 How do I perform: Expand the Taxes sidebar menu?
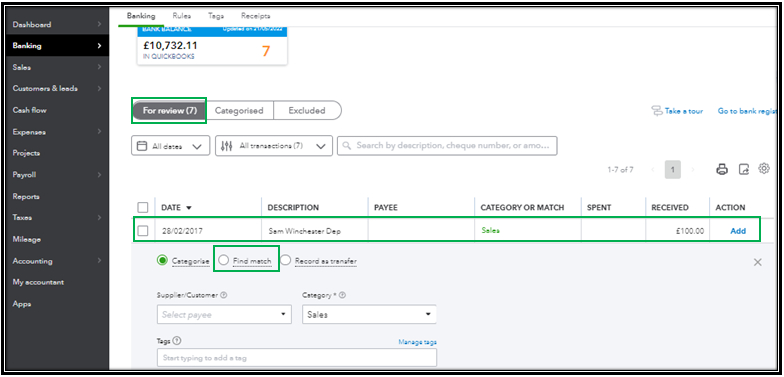pyautogui.click(x=100, y=218)
